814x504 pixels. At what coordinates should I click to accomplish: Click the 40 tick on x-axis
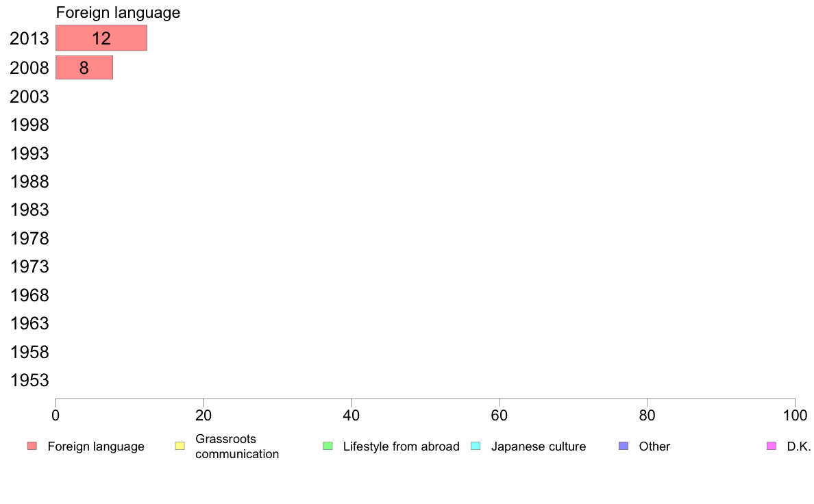(351, 415)
